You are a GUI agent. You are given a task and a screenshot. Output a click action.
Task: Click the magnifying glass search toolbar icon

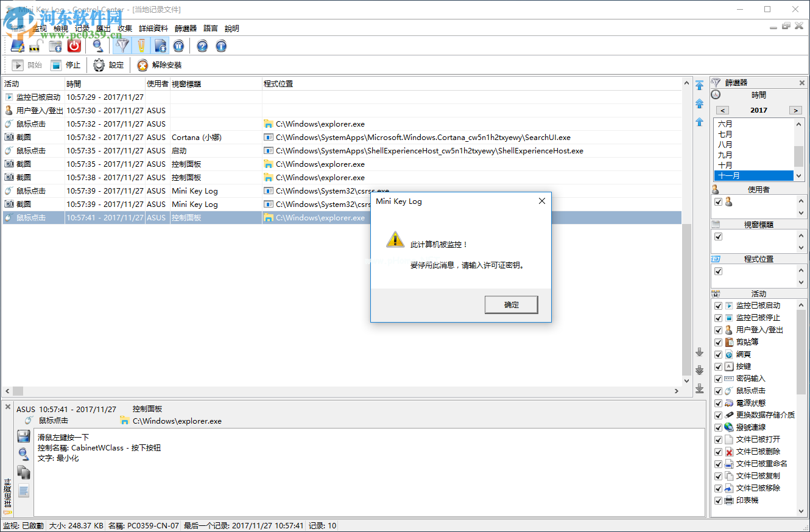click(x=97, y=46)
